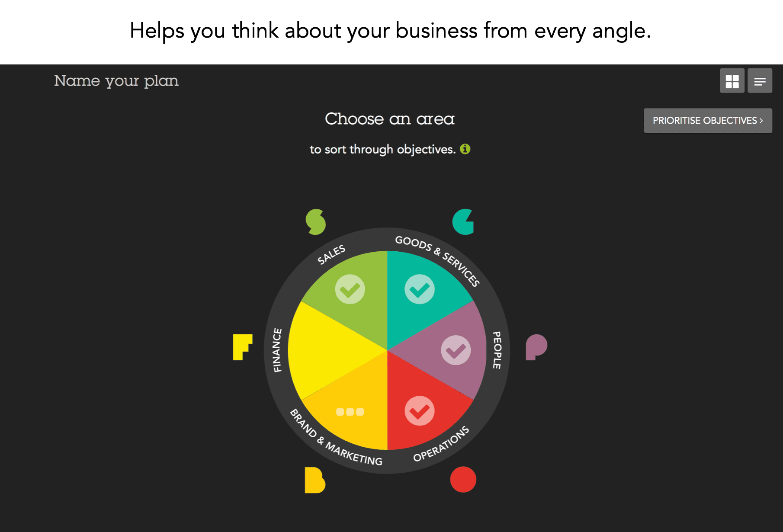Click the Name your plan field
Screen dimensions: 783x532
click(116, 80)
